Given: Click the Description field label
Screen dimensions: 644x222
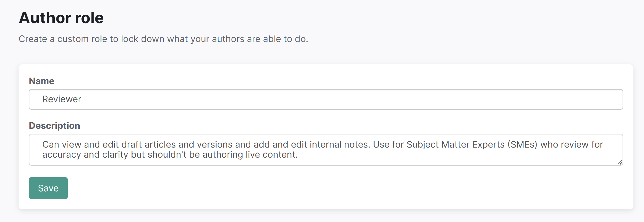Looking at the screenshot, I should coord(54,126).
